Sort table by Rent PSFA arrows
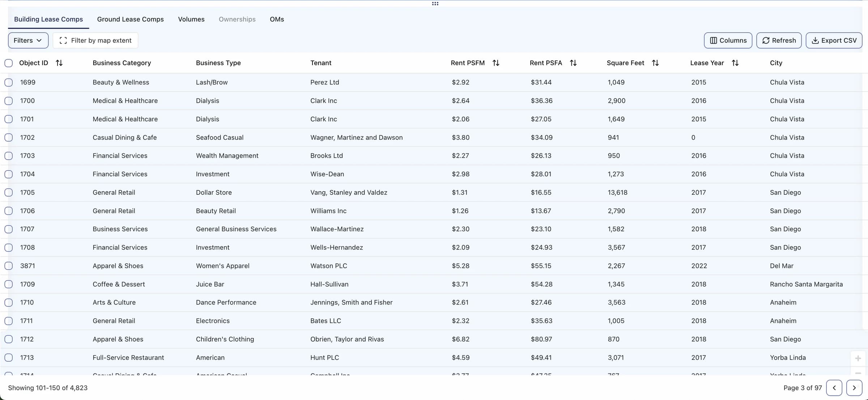The height and width of the screenshot is (400, 868). click(x=573, y=63)
